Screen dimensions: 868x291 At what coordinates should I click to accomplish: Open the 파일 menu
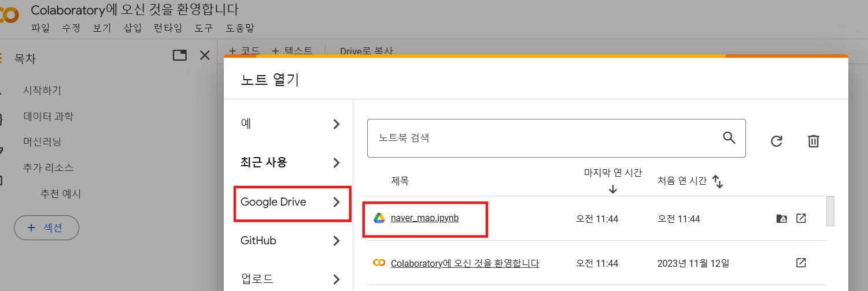tap(40, 28)
